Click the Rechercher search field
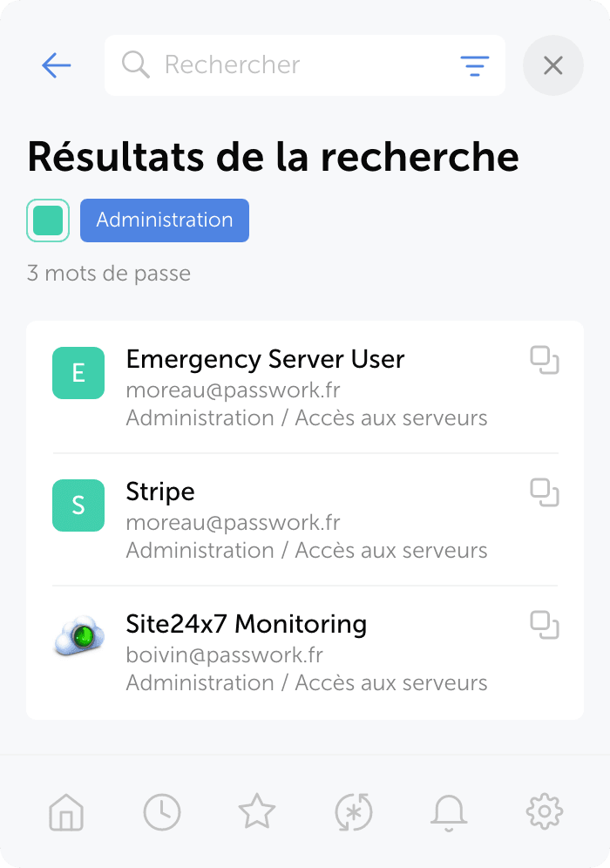 304,65
